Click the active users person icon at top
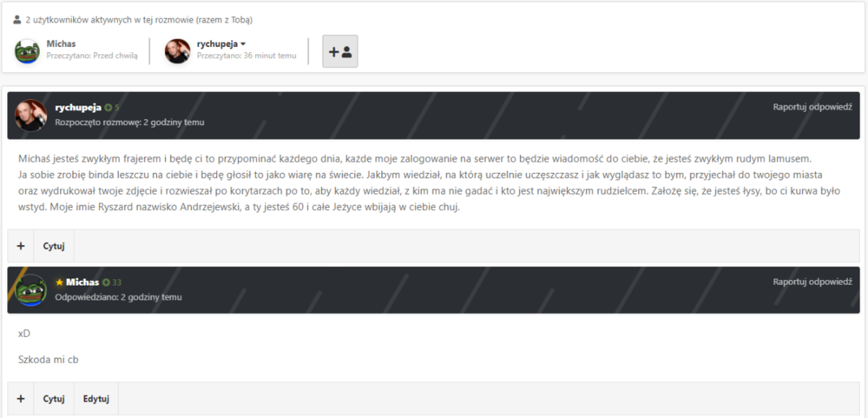 pyautogui.click(x=17, y=19)
